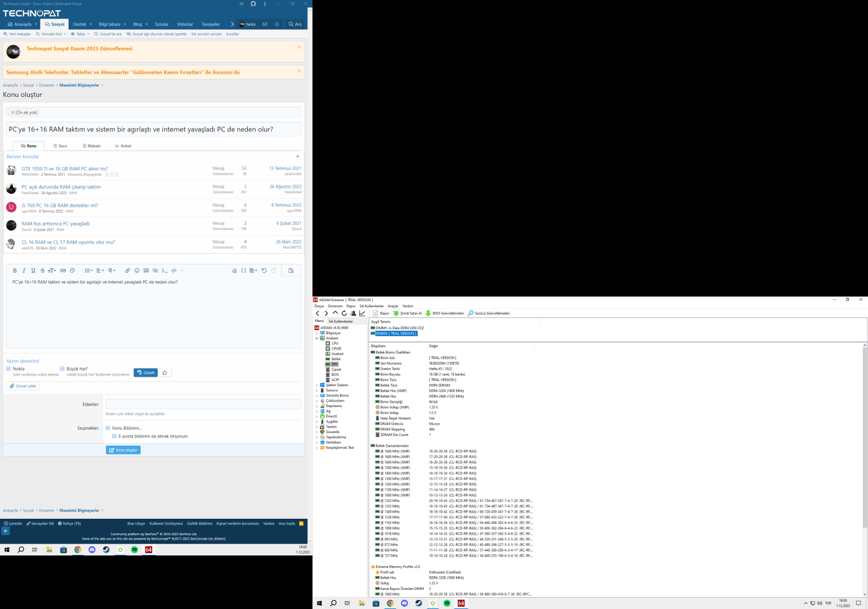
Task: Underline text with the editor toolbar
Action: point(33,271)
